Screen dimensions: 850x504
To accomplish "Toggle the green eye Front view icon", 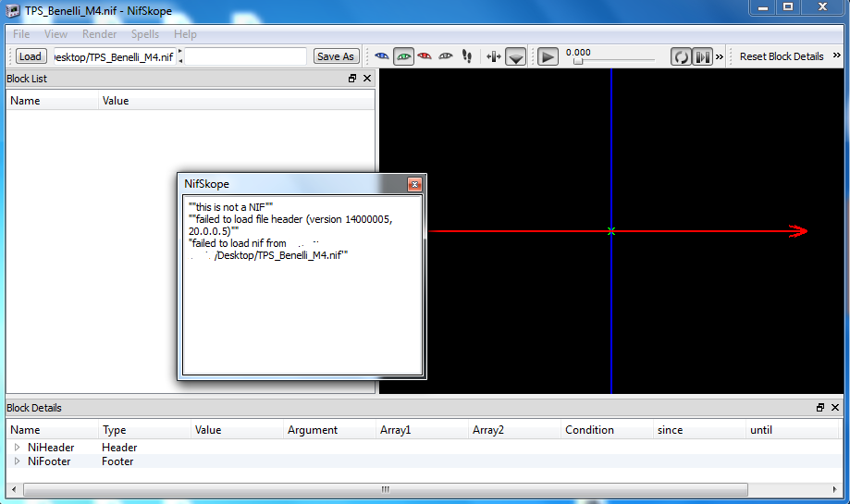I will point(403,56).
